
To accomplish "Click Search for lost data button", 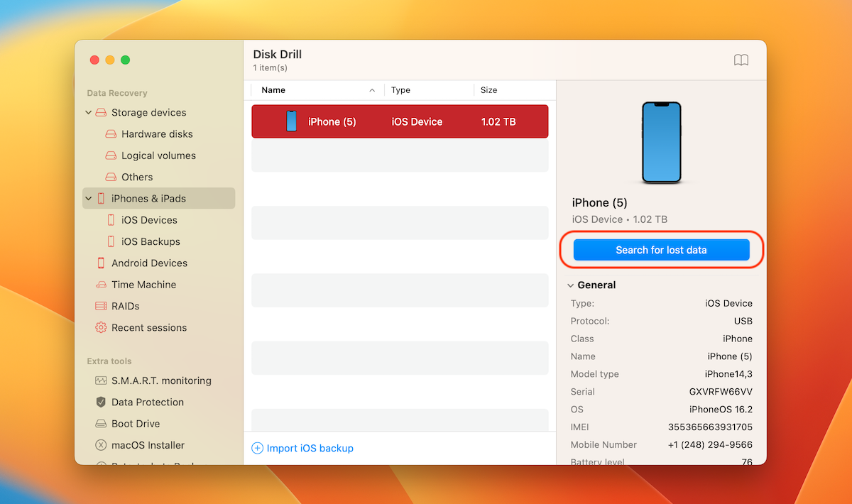I will 661,250.
